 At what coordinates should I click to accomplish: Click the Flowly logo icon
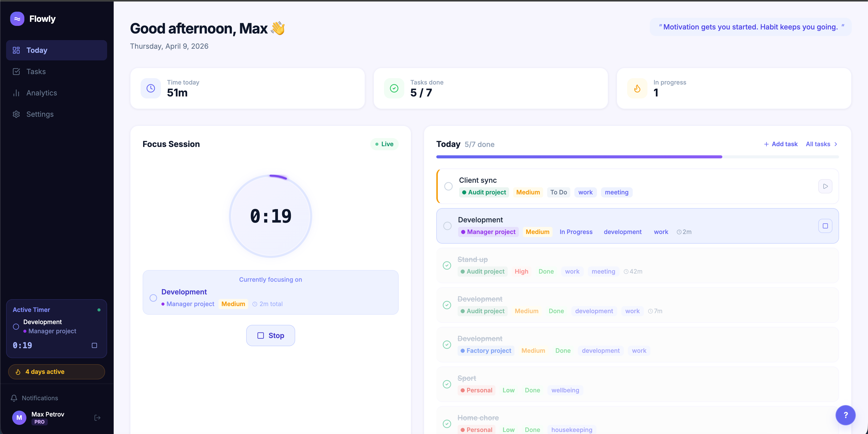[17, 19]
